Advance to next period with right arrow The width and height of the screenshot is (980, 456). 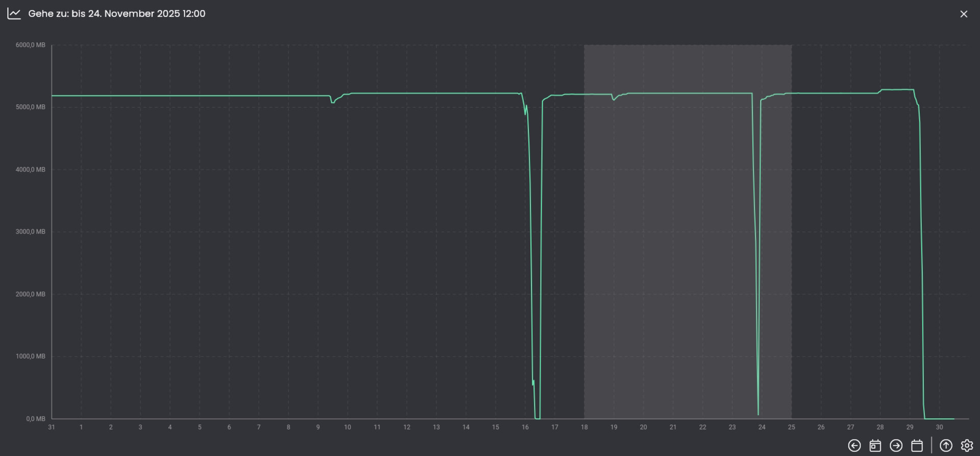click(896, 446)
